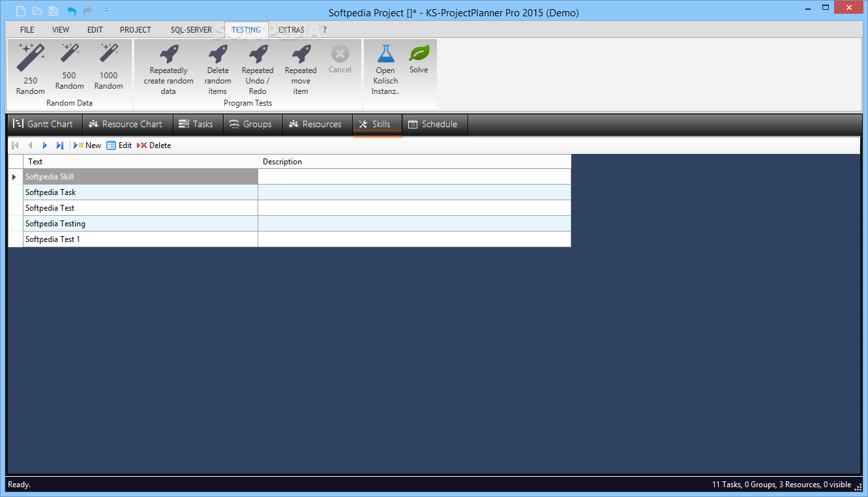Switch to the Groups tab
This screenshot has height=497, width=868.
[253, 124]
